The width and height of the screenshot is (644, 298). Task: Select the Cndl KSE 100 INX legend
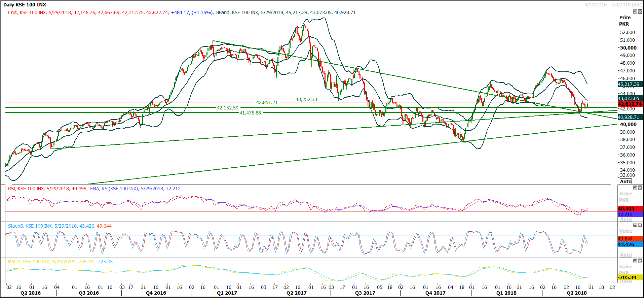pos(111,12)
